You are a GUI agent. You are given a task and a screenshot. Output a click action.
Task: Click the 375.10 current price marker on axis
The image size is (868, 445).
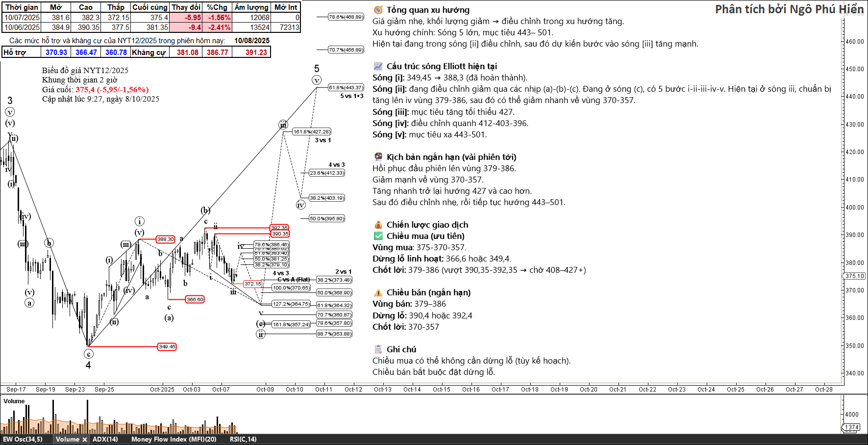point(854,276)
